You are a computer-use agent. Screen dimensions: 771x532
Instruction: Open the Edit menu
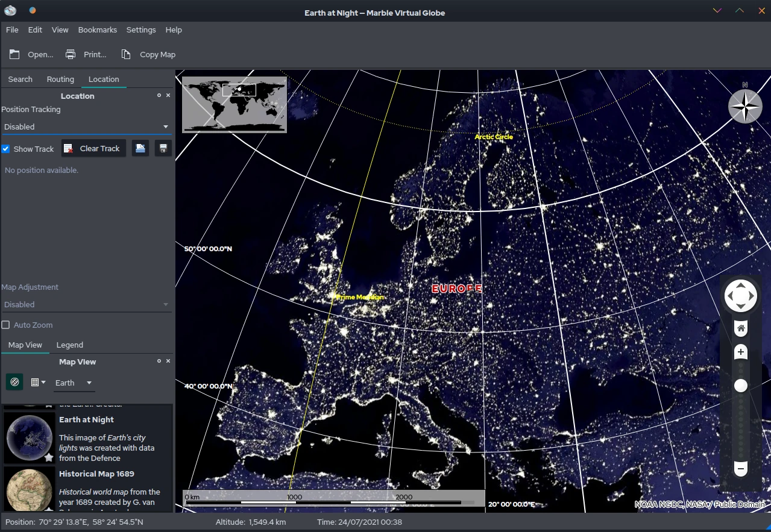pos(35,30)
